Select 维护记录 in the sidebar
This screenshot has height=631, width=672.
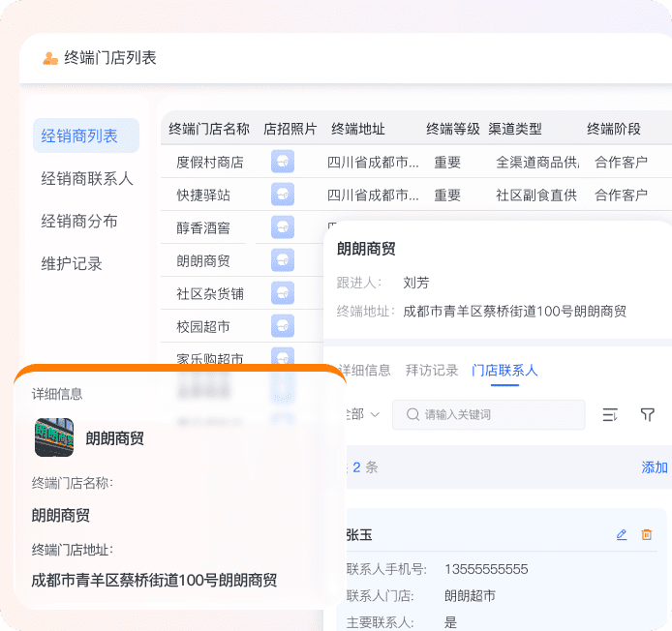[72, 263]
